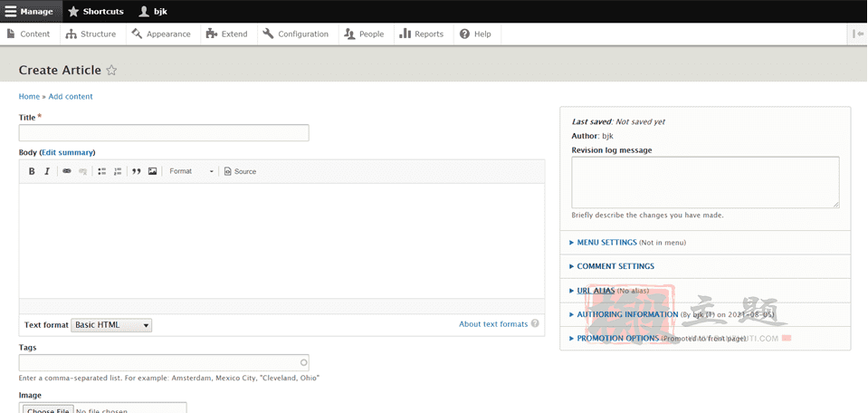Open the Configuration menu

pyautogui.click(x=296, y=34)
